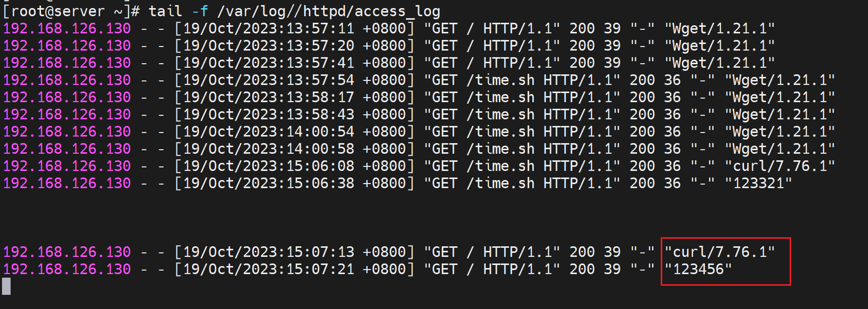868x309 pixels.
Task: Click the blinking terminal cursor block
Action: 6,286
